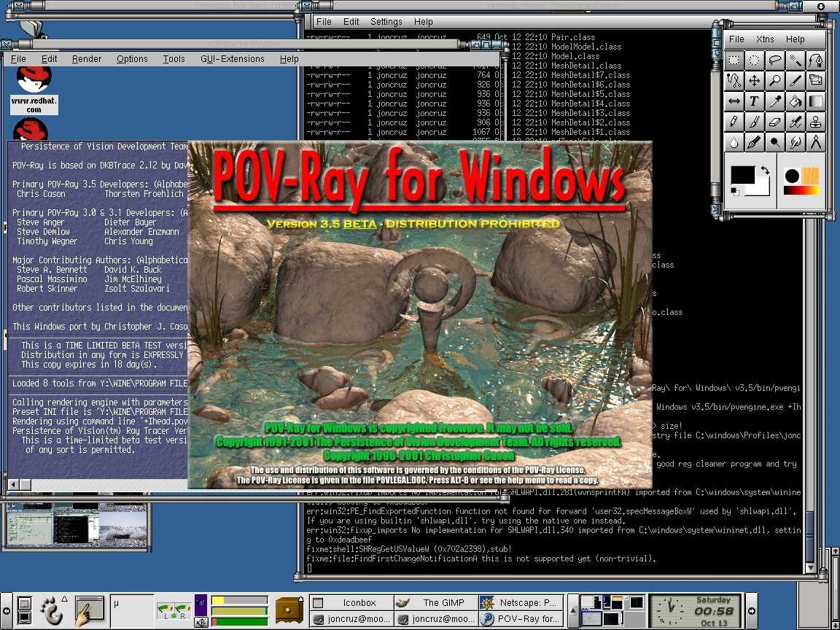Select the Move tool in toolbox
This screenshot has height=630, width=840.
755,81
